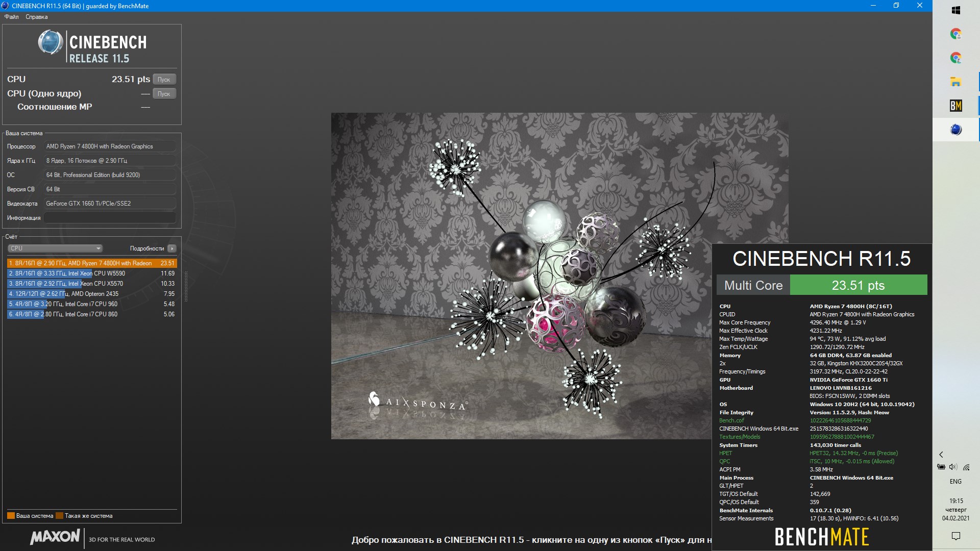Click the HPET timer entry
The height and width of the screenshot is (551, 980).
725,453
